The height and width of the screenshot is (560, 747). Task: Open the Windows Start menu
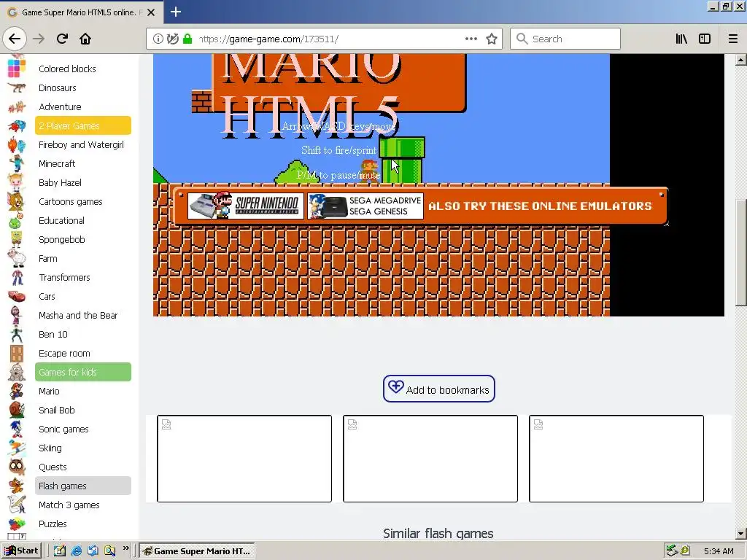click(21, 551)
